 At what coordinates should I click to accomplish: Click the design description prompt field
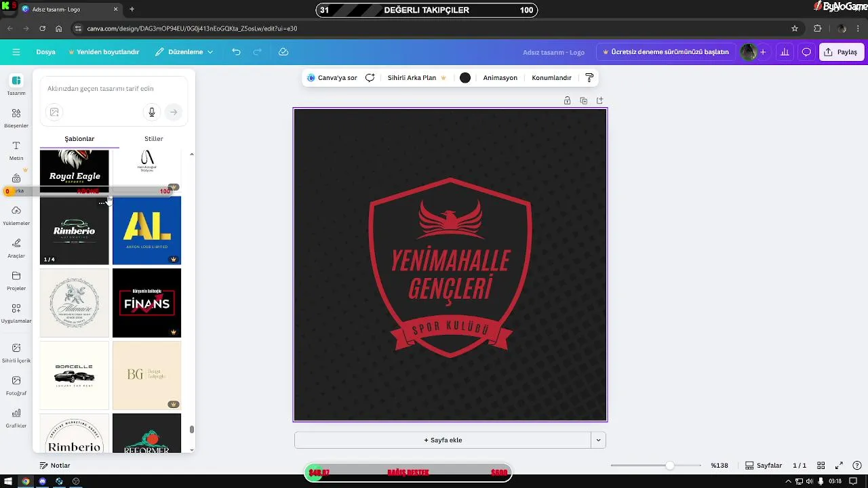pyautogui.click(x=114, y=89)
